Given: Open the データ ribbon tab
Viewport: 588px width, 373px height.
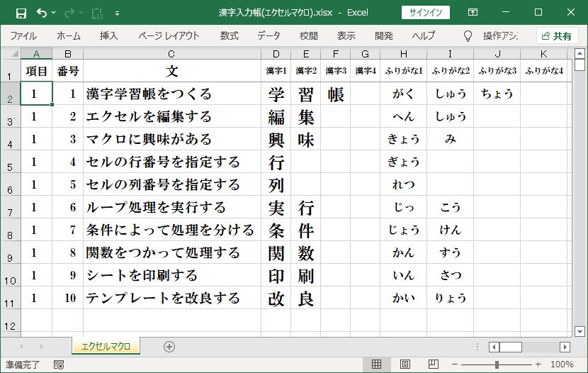Looking at the screenshot, I should click(268, 35).
